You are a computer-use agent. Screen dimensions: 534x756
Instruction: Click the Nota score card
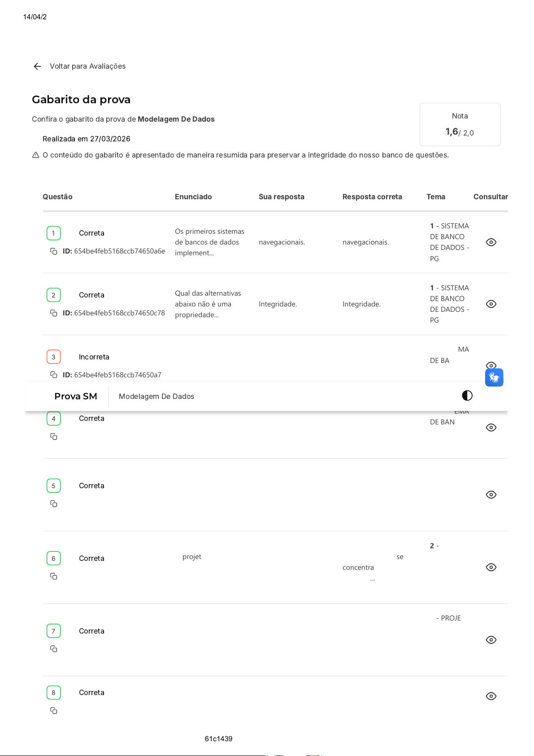point(460,125)
